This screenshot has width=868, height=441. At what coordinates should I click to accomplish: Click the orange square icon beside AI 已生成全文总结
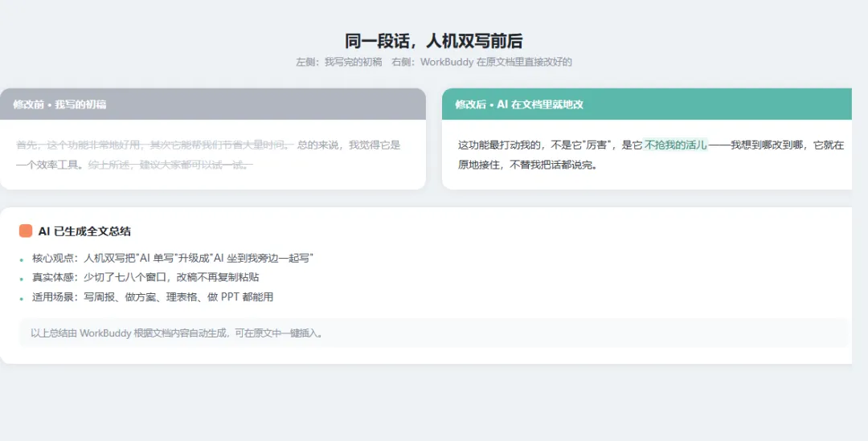tap(26, 231)
